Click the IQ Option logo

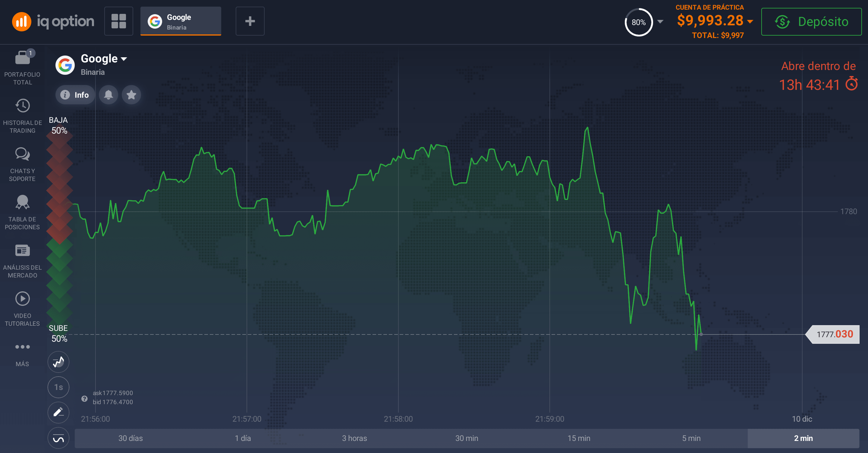(x=53, y=22)
